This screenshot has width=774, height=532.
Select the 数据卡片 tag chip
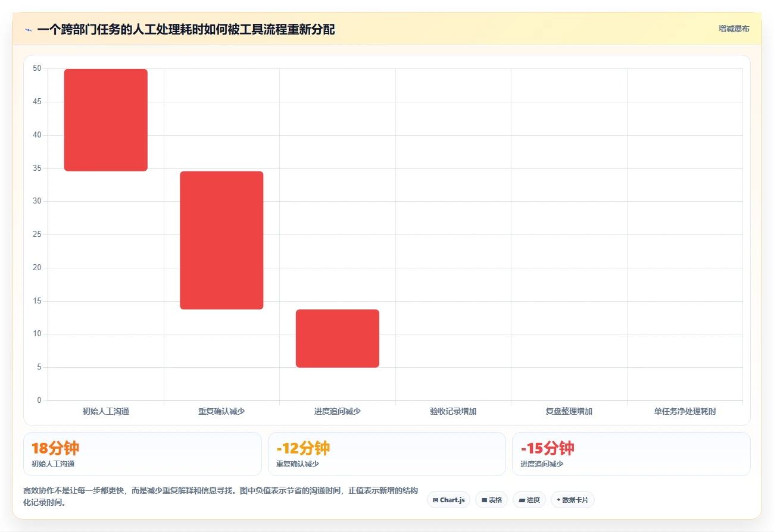(572, 500)
